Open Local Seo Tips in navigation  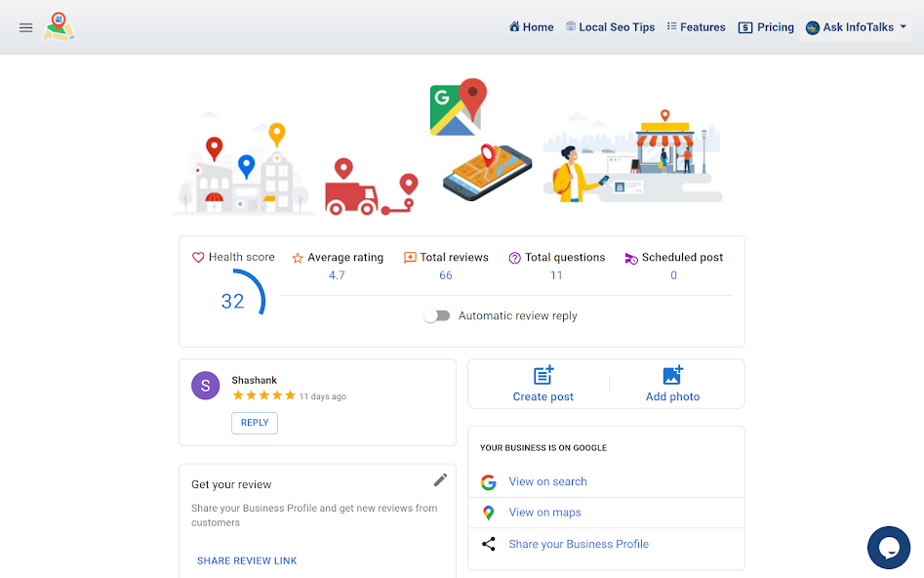tap(611, 27)
